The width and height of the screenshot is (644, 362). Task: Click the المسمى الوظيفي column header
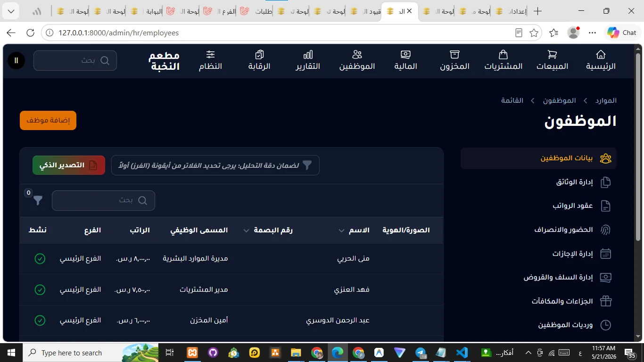click(199, 230)
